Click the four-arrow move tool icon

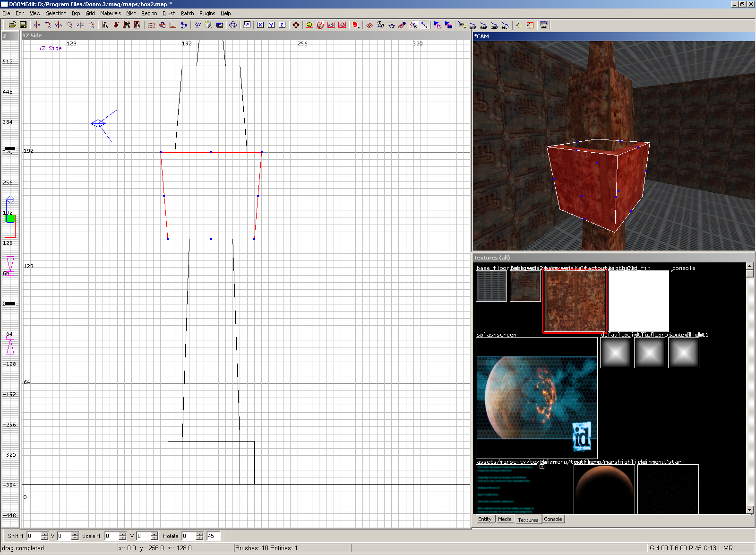tap(296, 25)
